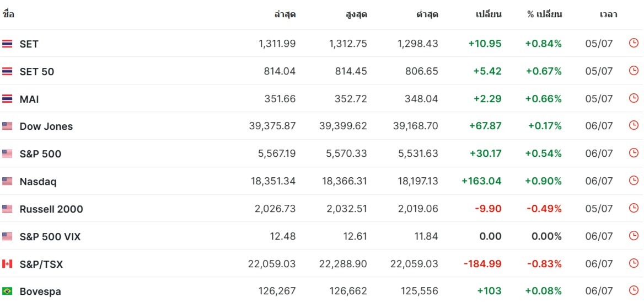Open the S&P 500 VIX link
This screenshot has height=302, width=644.
click(x=50, y=237)
